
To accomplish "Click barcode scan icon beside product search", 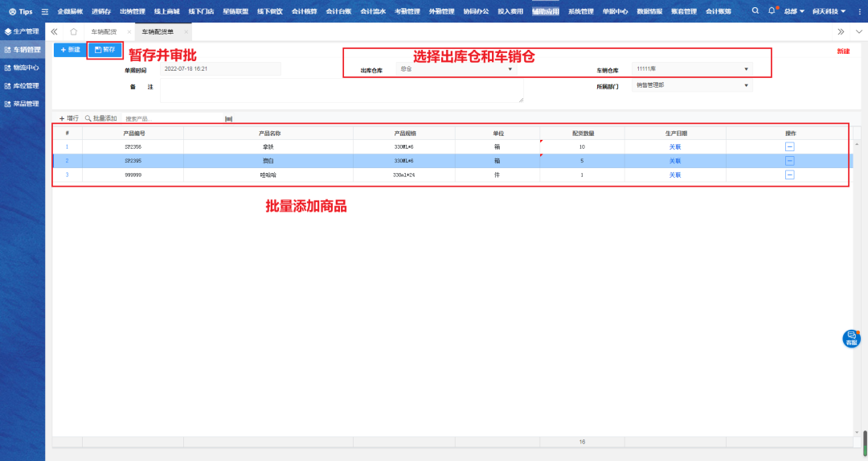I will (x=228, y=118).
